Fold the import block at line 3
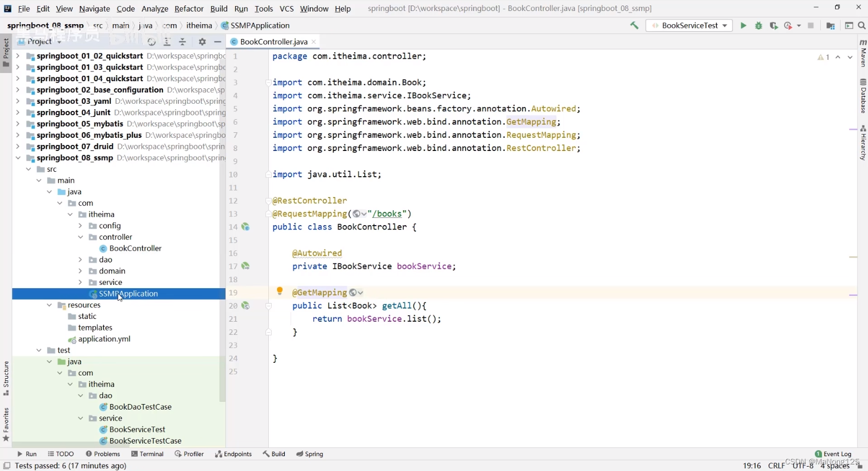 tap(268, 82)
